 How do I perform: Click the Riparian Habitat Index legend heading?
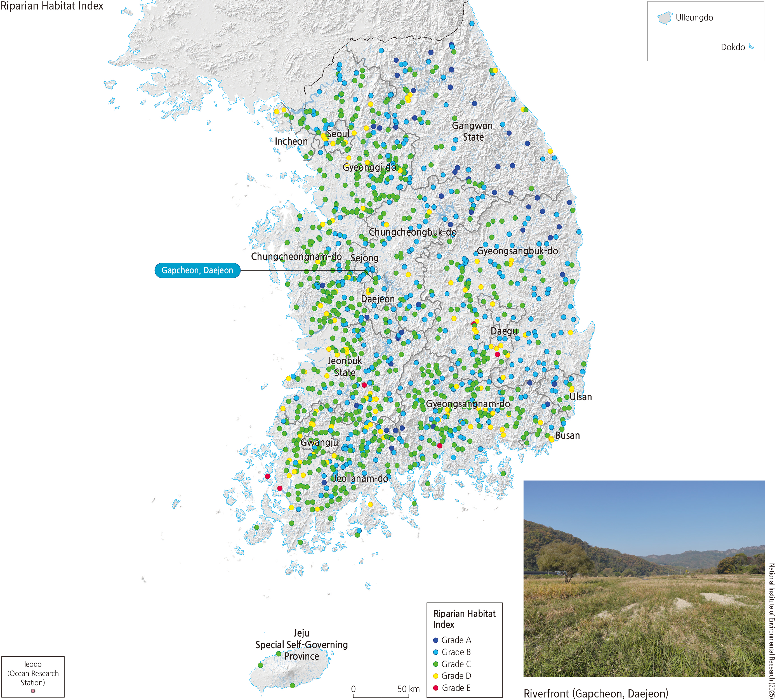click(x=464, y=619)
